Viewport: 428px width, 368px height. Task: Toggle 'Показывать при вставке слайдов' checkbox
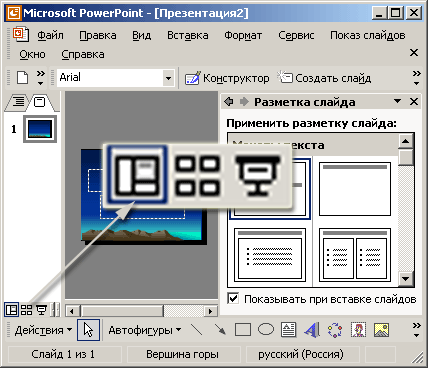coord(233,298)
